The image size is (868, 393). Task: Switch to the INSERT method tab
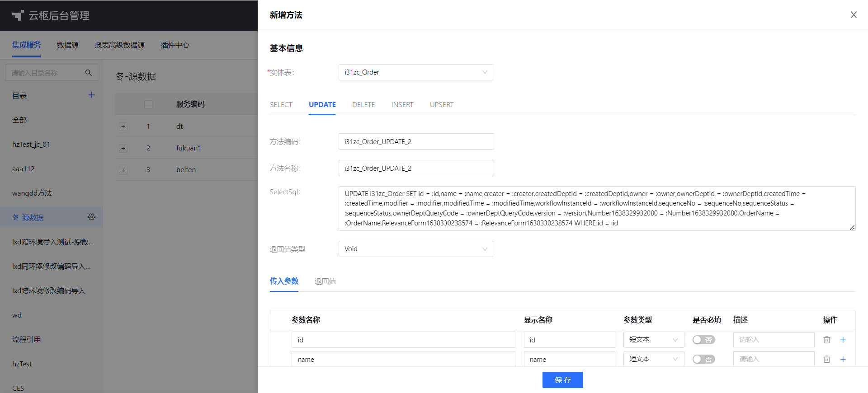pyautogui.click(x=402, y=105)
